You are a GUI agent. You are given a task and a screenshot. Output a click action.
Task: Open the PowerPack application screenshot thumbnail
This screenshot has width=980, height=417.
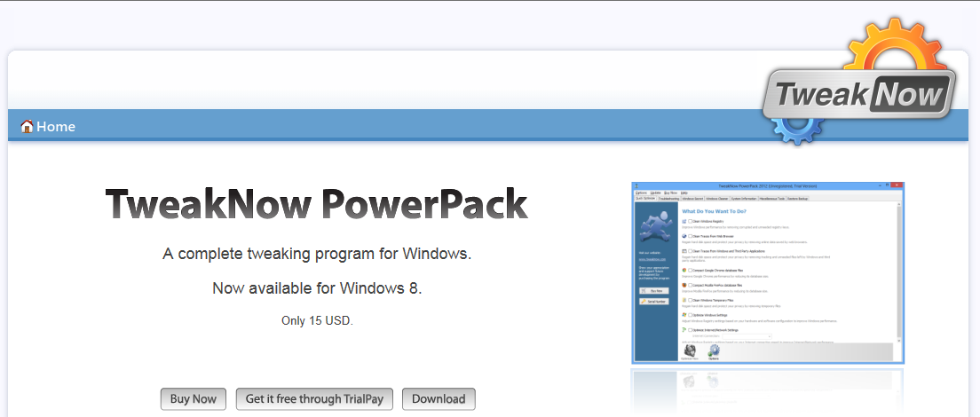(768, 272)
